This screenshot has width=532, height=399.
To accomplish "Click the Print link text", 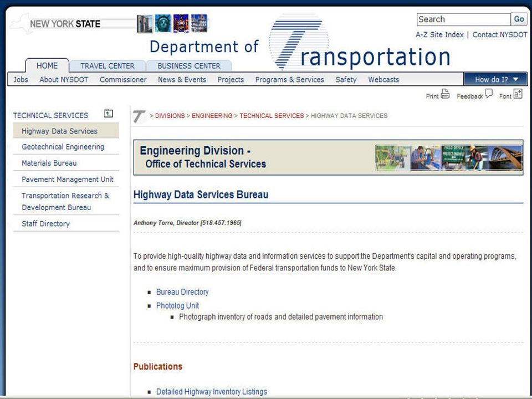I will [432, 96].
